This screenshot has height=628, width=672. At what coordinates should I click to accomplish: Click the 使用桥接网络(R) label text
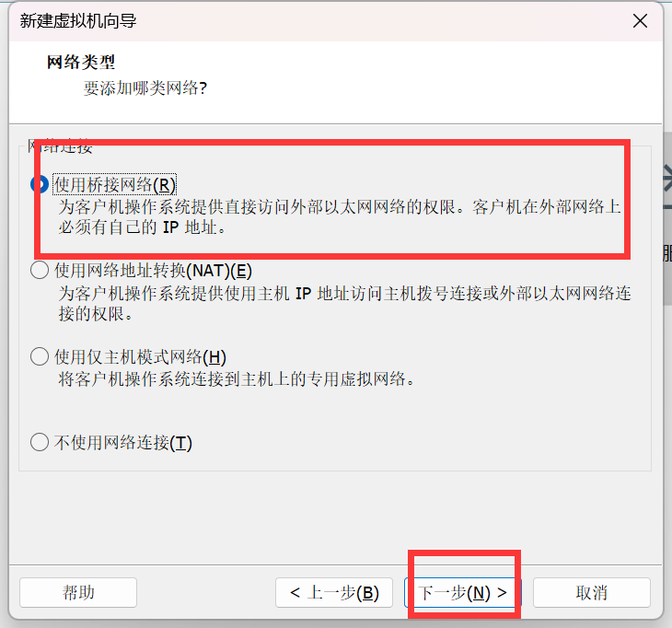pyautogui.click(x=114, y=185)
